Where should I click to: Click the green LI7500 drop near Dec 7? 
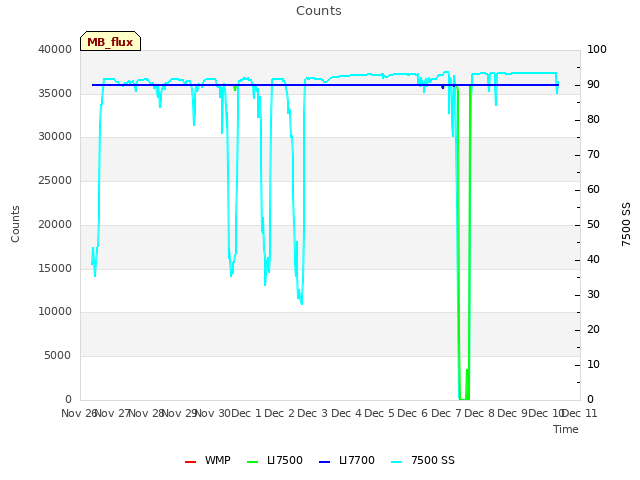[x=463, y=245]
